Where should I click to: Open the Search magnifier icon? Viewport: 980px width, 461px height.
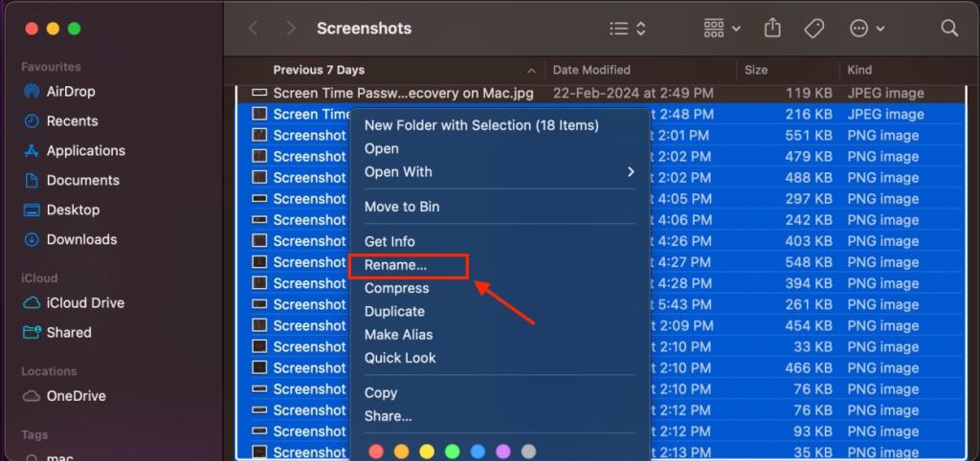[949, 29]
